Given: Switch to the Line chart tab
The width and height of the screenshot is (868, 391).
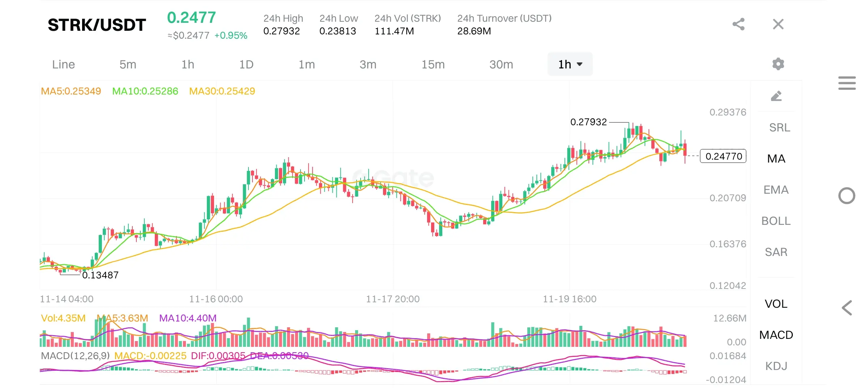Looking at the screenshot, I should pos(64,64).
